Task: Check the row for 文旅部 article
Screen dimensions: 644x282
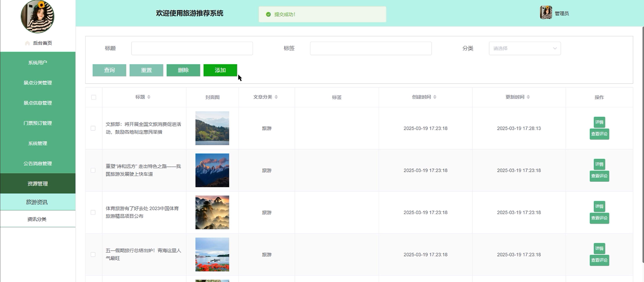Action: (x=93, y=128)
